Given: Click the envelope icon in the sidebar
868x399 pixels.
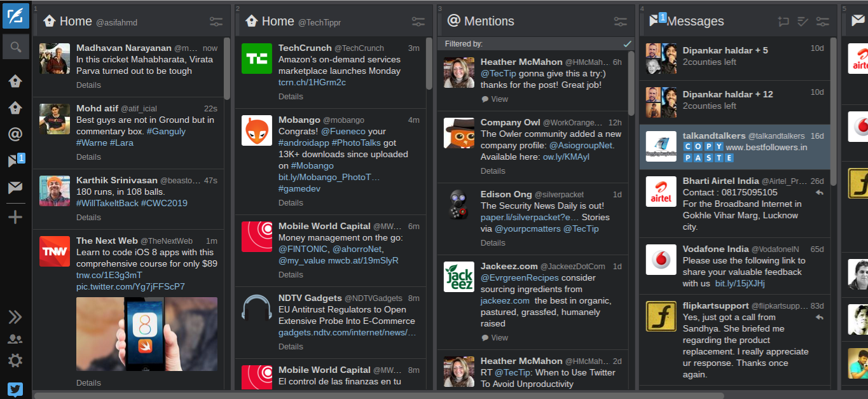Looking at the screenshot, I should tap(15, 188).
